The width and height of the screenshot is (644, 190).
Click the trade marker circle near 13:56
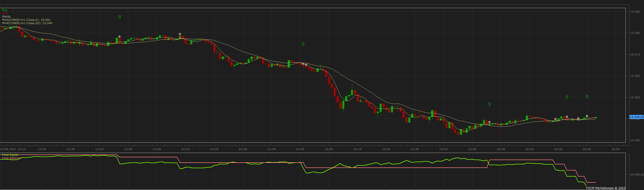pos(120,37)
